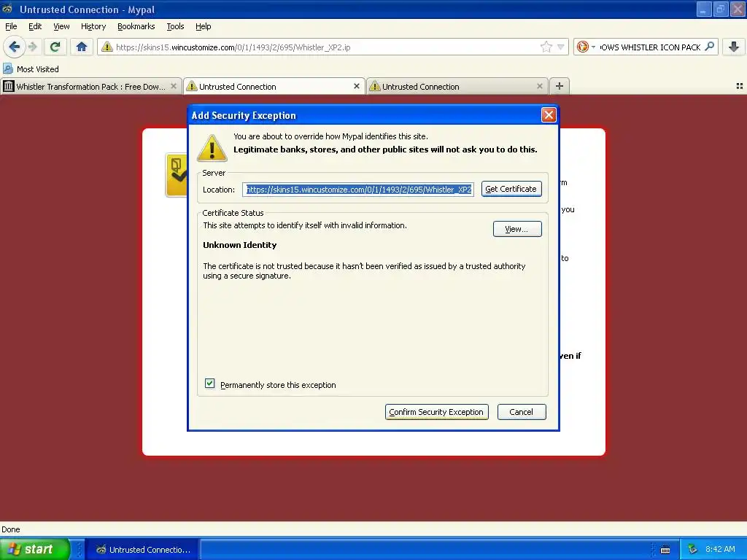Open the File menu
This screenshot has width=747, height=560.
tap(11, 26)
